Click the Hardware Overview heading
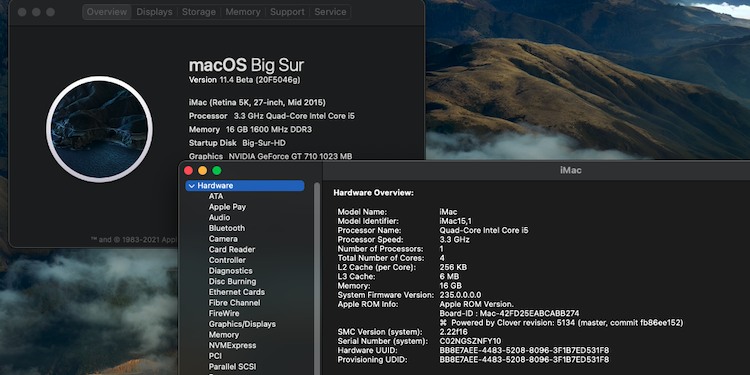Screen dimensions: 750x375 (373, 193)
